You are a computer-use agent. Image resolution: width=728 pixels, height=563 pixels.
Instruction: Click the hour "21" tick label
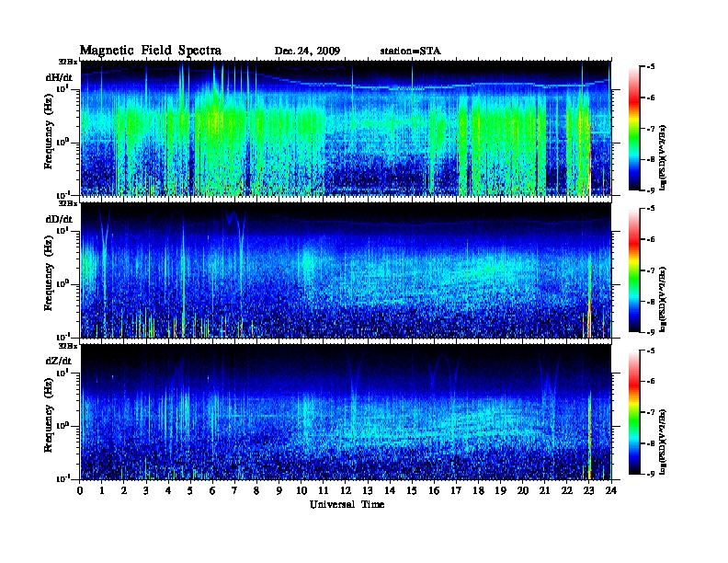tap(545, 491)
